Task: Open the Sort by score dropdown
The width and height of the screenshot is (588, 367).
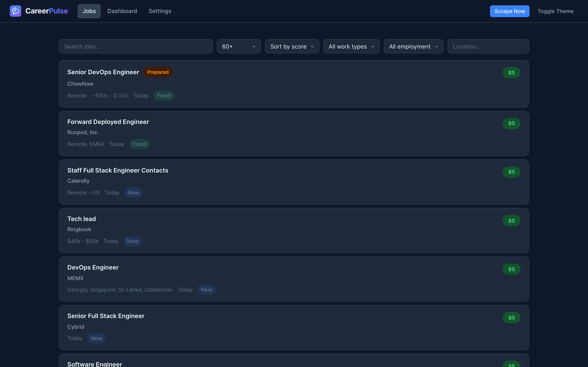Action: coord(292,46)
